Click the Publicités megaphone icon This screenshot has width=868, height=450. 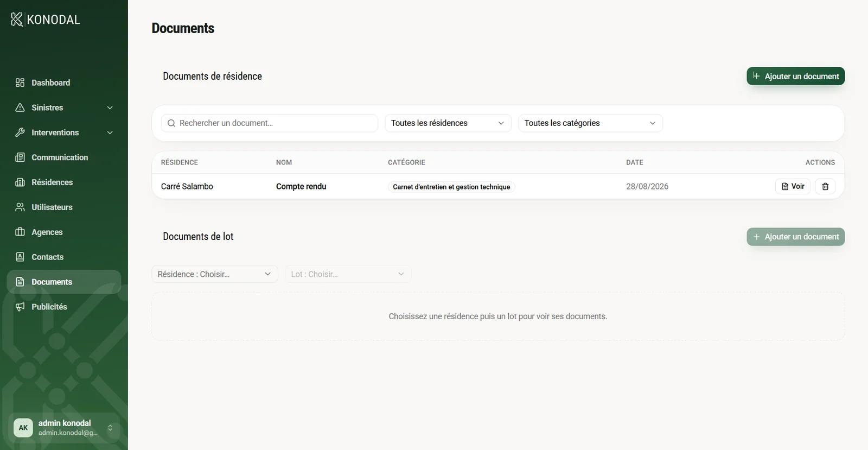pos(20,307)
